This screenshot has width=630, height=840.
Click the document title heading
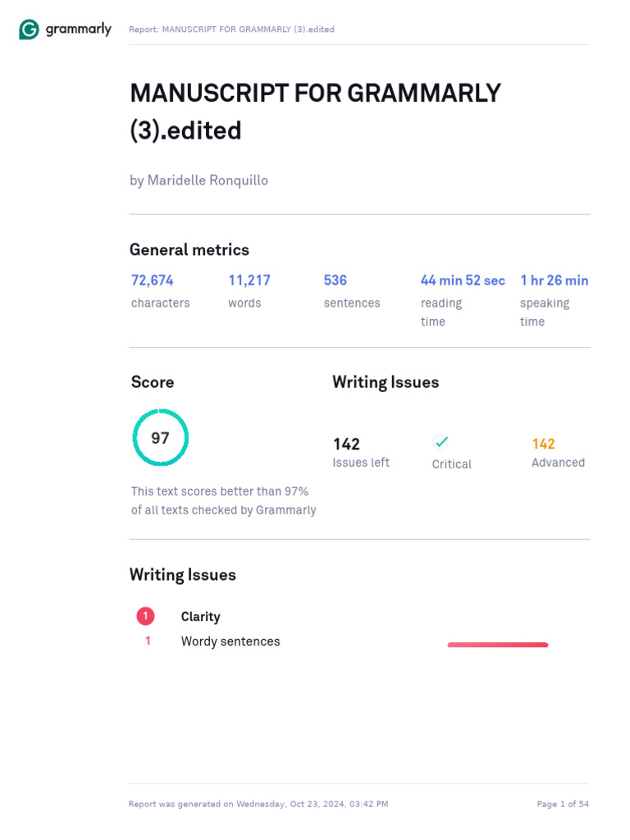(x=315, y=112)
